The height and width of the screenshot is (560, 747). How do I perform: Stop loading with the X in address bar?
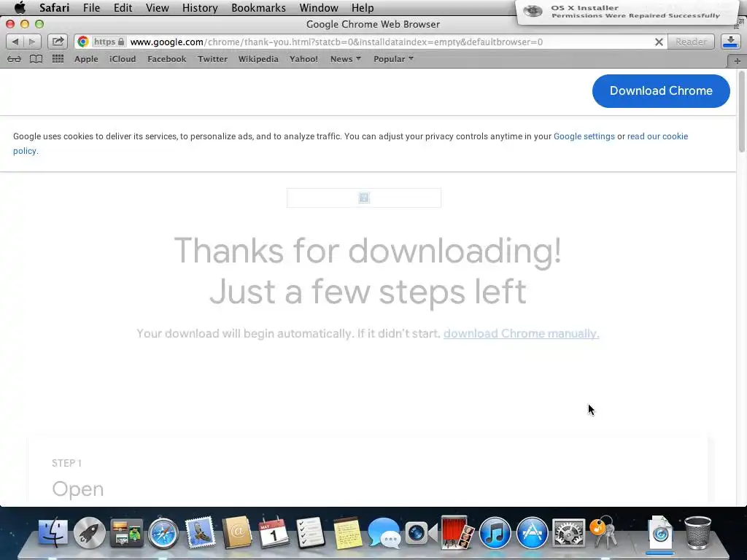click(659, 42)
